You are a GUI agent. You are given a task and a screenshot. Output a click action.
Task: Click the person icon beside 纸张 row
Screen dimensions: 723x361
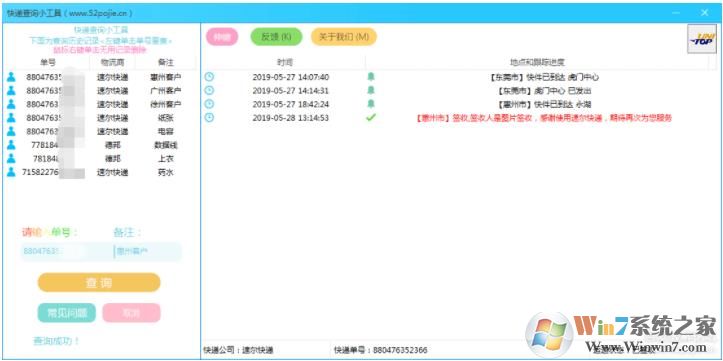[x=11, y=118]
